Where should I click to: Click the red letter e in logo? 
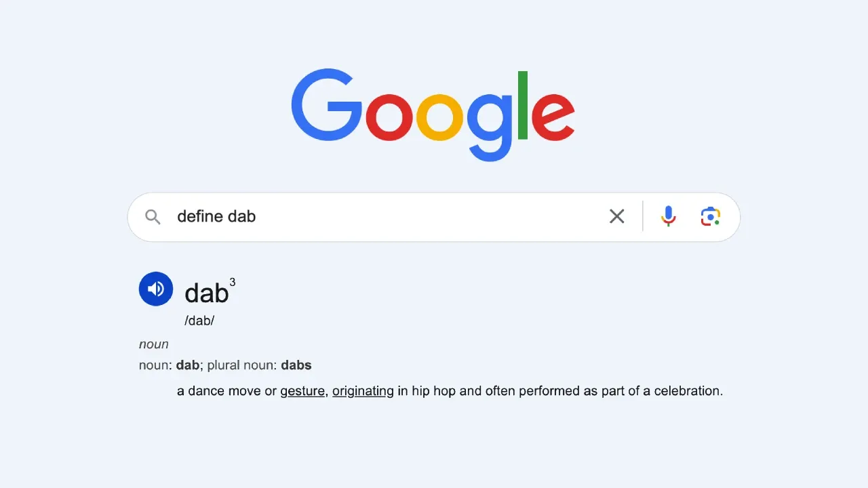[x=553, y=117]
